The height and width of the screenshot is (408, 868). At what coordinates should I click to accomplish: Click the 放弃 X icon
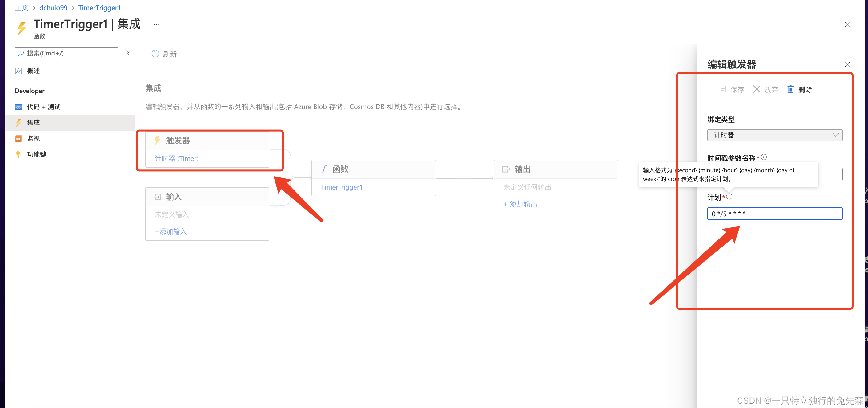coord(757,89)
